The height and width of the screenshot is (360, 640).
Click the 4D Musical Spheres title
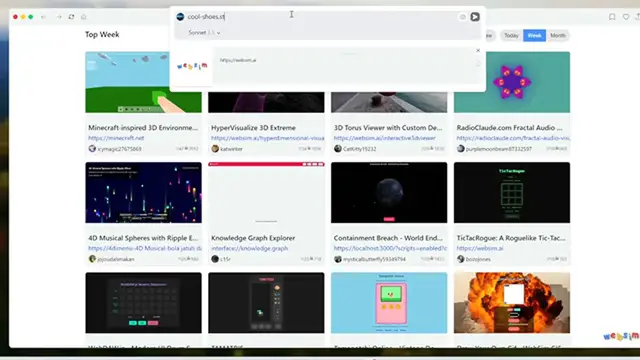click(143, 238)
